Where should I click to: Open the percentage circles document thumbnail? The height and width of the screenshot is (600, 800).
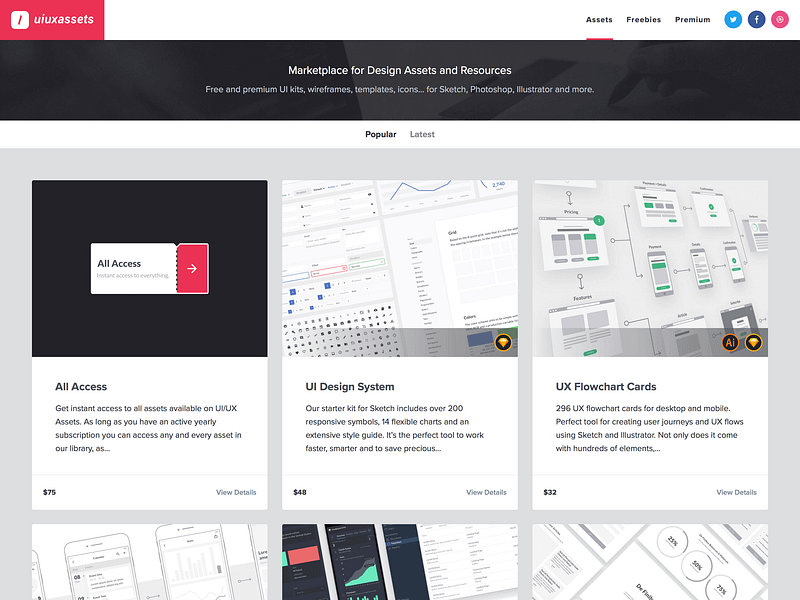[x=650, y=562]
